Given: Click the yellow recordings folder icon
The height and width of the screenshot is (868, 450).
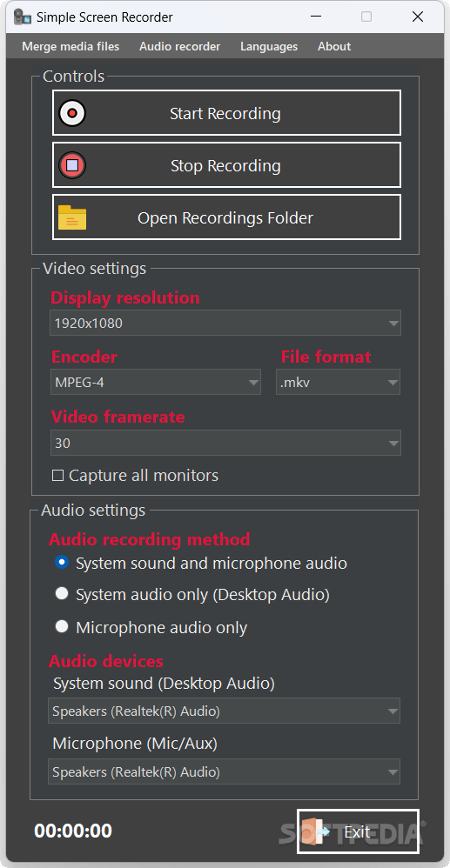Looking at the screenshot, I should (x=72, y=217).
